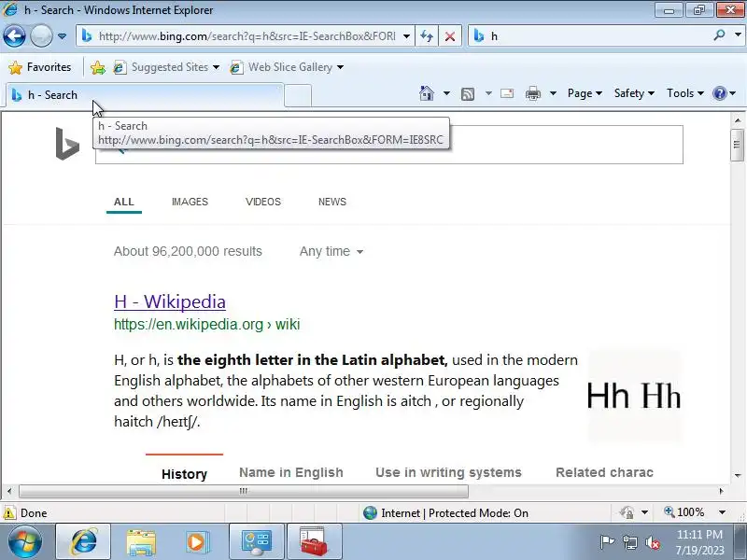Click the Read Mail icon
The height and width of the screenshot is (560, 747).
tap(507, 93)
